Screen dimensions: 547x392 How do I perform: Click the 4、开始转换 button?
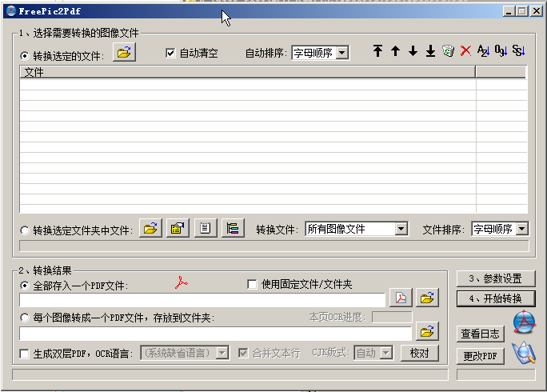tap(496, 298)
